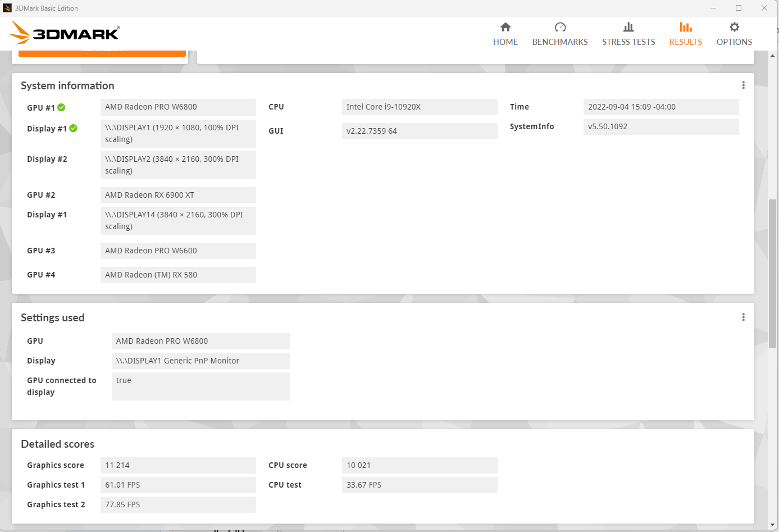Open the BENCHMARKS tab
This screenshot has height=532, width=779.
560,34
